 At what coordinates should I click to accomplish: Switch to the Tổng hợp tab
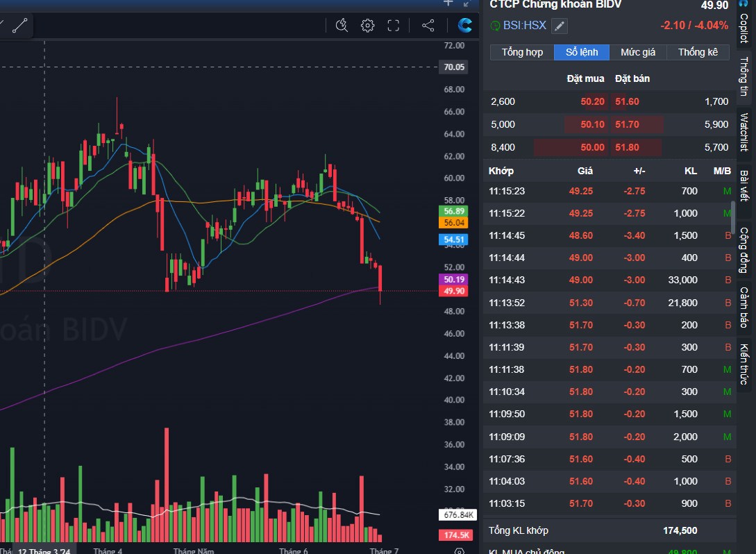click(522, 52)
